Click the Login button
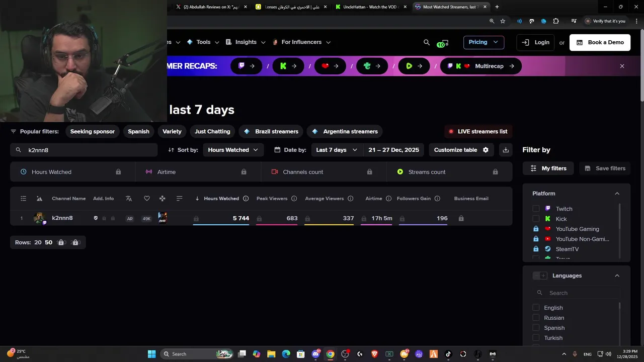Screen dimensions: 644x362 535,42
